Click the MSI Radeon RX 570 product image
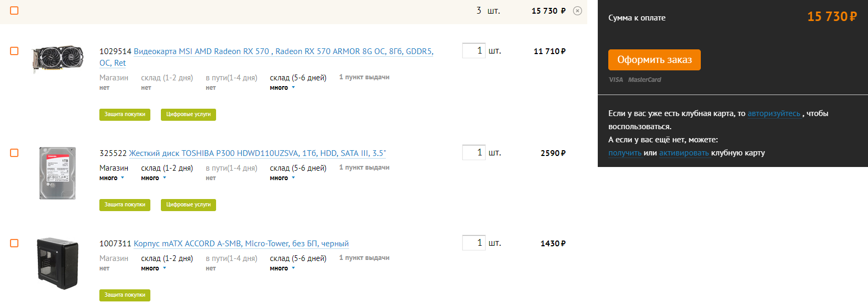The image size is (868, 303). point(58,58)
